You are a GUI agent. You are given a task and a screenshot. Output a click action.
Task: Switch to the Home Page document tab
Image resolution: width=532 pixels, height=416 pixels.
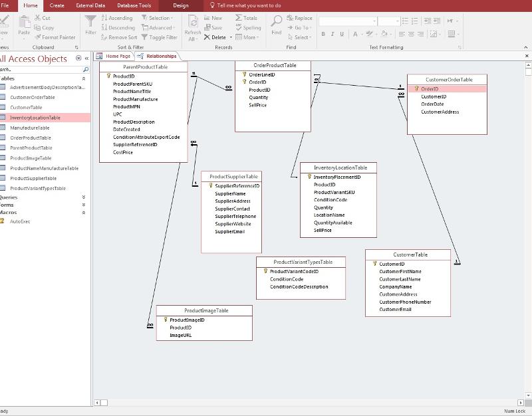point(117,56)
